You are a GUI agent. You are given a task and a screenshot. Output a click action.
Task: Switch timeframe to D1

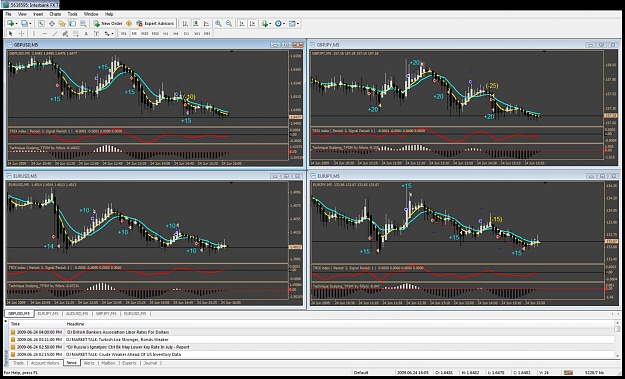(x=187, y=34)
